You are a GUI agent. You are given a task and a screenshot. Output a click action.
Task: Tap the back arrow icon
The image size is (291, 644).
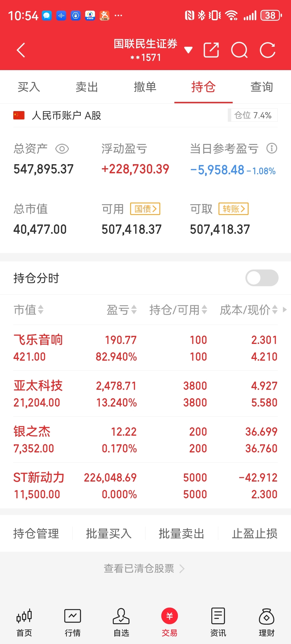coord(21,50)
